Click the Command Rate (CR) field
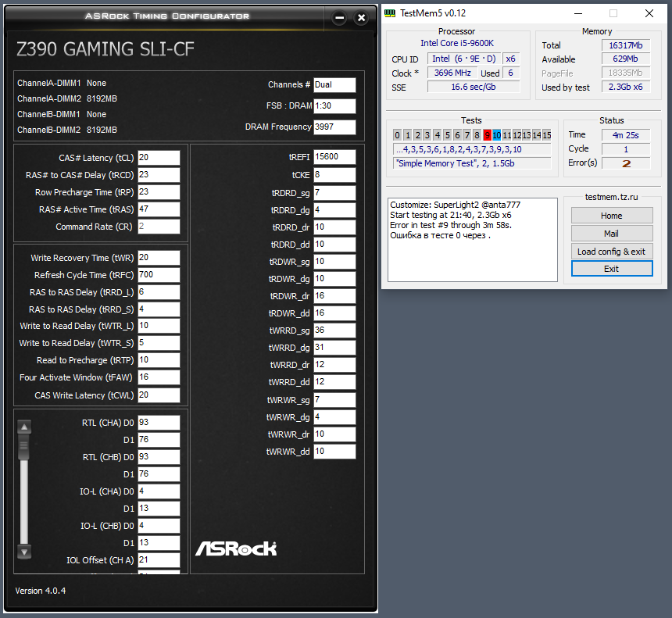Image resolution: width=672 pixels, height=618 pixels. [x=159, y=227]
